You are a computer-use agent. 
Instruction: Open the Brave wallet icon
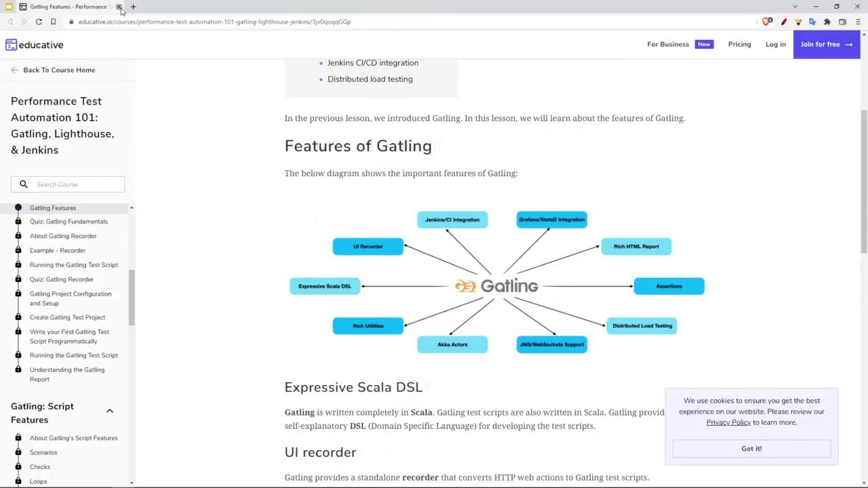[842, 22]
